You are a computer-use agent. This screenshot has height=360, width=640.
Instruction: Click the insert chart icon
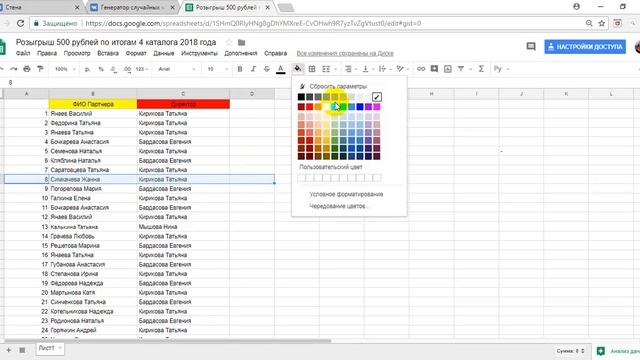coord(448,69)
